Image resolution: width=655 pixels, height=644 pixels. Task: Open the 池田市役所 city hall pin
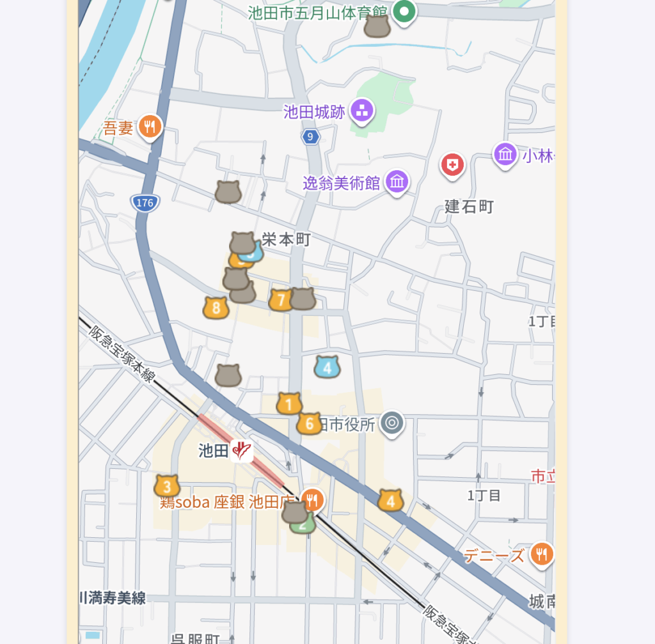click(392, 423)
